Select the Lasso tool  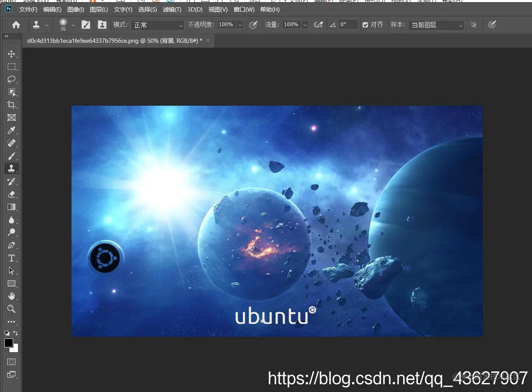point(12,80)
